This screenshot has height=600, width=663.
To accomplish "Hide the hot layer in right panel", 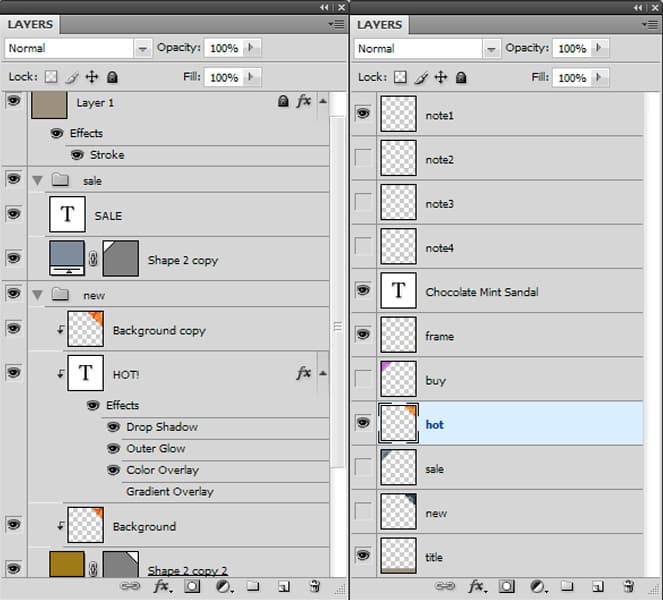I will (x=363, y=422).
